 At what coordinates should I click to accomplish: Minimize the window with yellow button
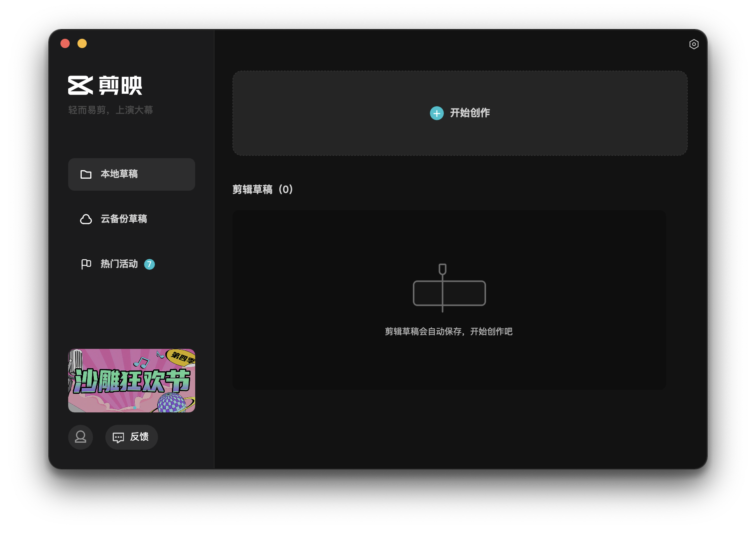[x=82, y=43]
